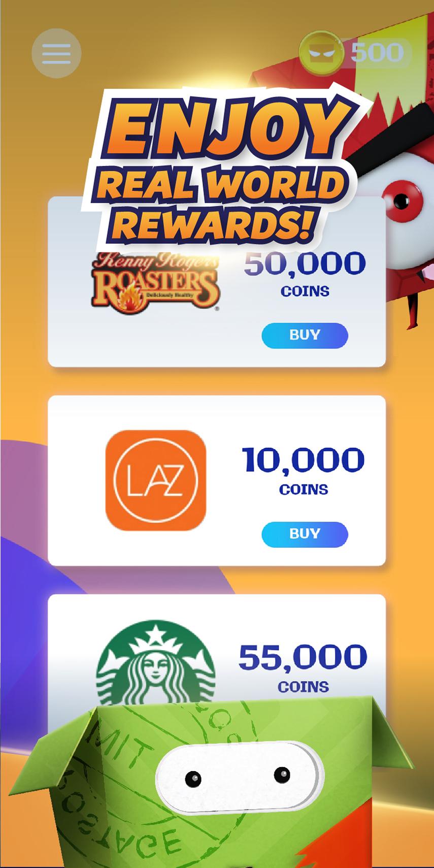Tap COINS label under 55,000
This screenshot has width=434, height=868.
pyautogui.click(x=303, y=687)
